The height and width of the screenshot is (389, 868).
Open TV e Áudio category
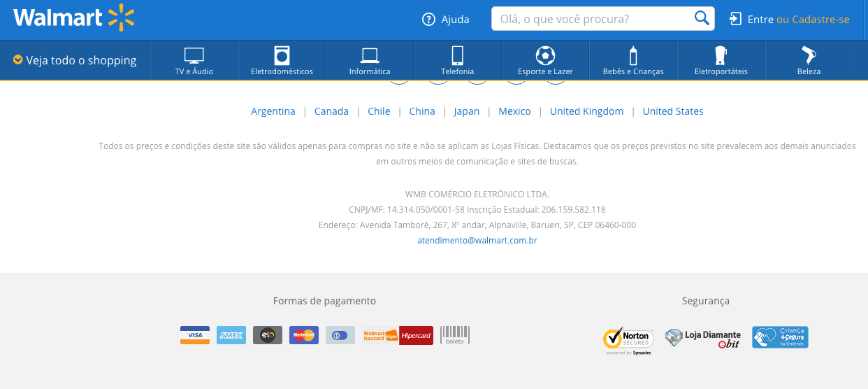pos(194,61)
